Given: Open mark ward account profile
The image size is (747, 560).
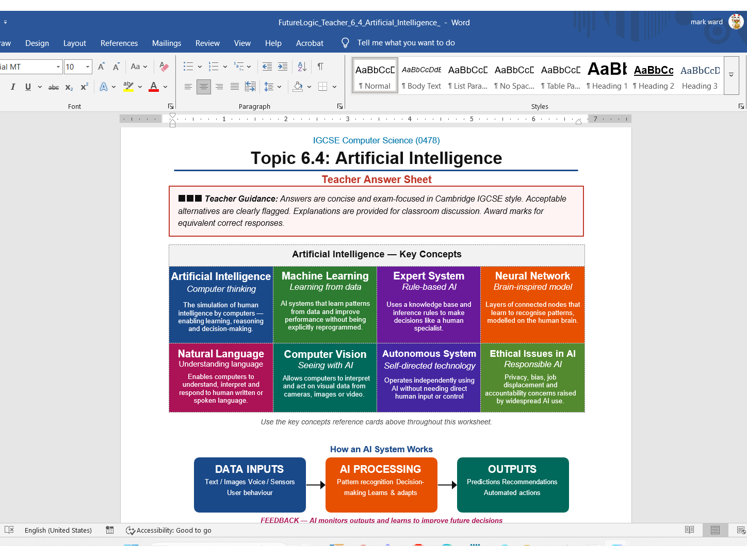Looking at the screenshot, I should click(717, 22).
